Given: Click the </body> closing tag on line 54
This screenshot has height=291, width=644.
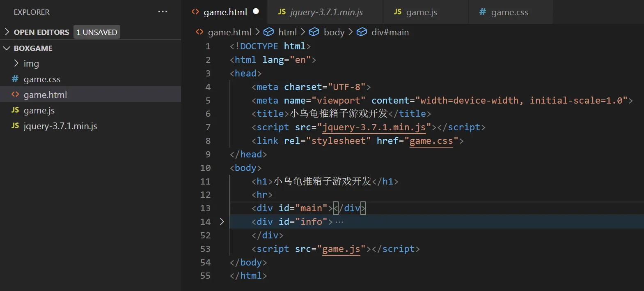Looking at the screenshot, I should 248,263.
